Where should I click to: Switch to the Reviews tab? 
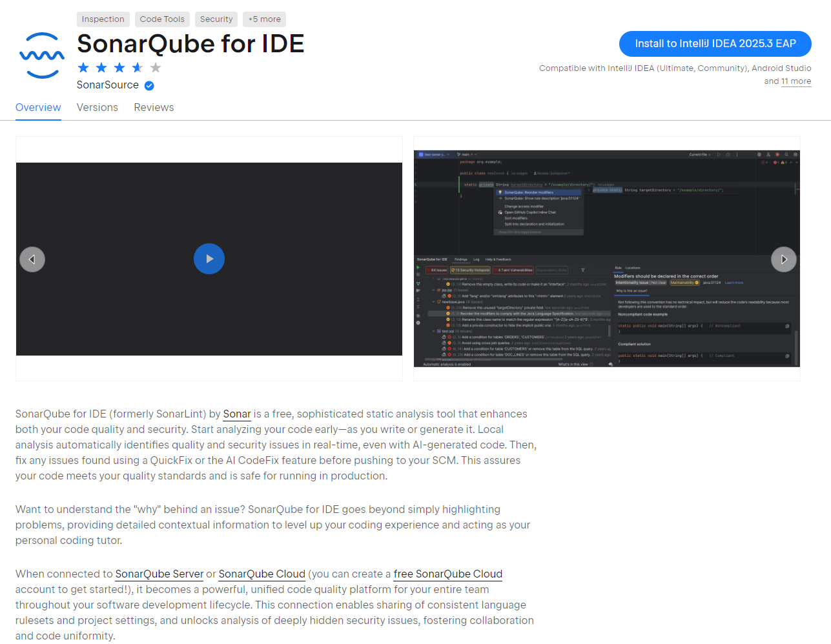click(154, 108)
